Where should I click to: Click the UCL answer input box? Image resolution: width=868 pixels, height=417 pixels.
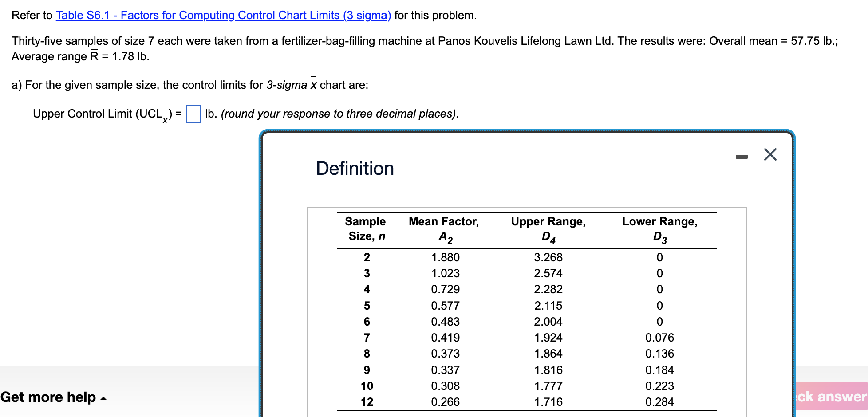(x=193, y=114)
